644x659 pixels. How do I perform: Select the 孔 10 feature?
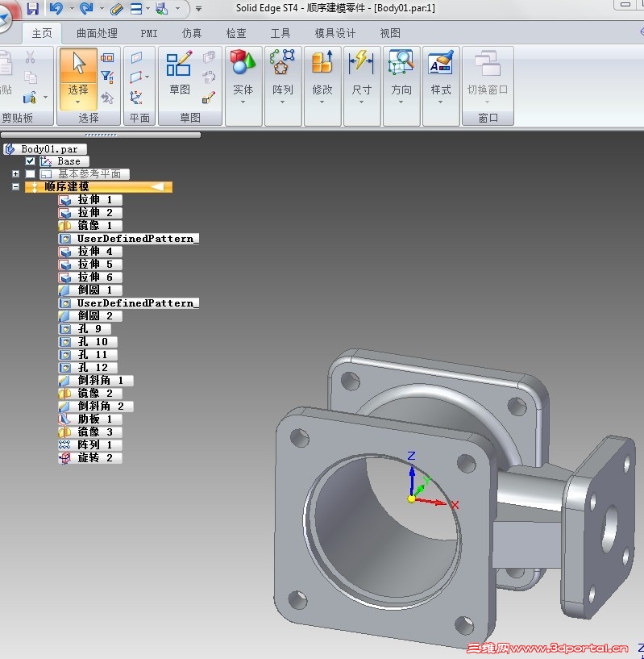[x=87, y=342]
